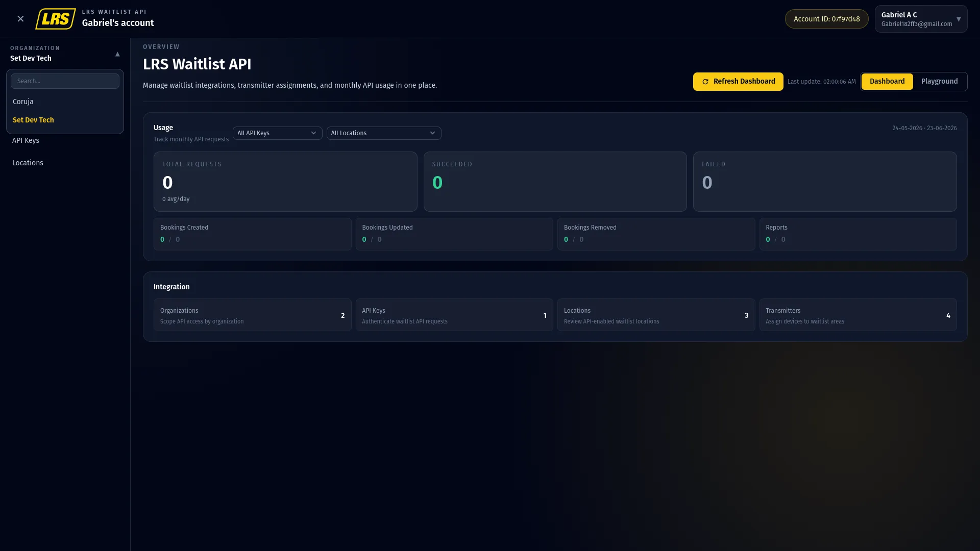
Task: Open the Locations integration card
Action: tap(656, 315)
